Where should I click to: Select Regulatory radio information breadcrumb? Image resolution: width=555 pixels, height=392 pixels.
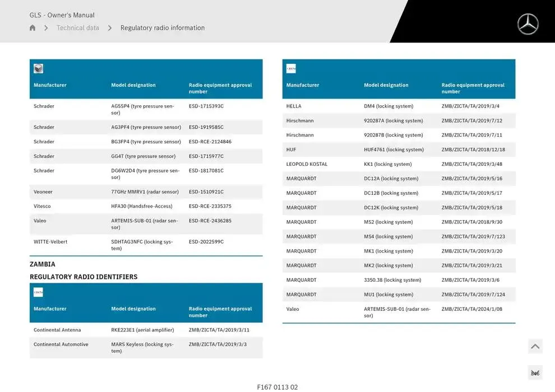(163, 28)
